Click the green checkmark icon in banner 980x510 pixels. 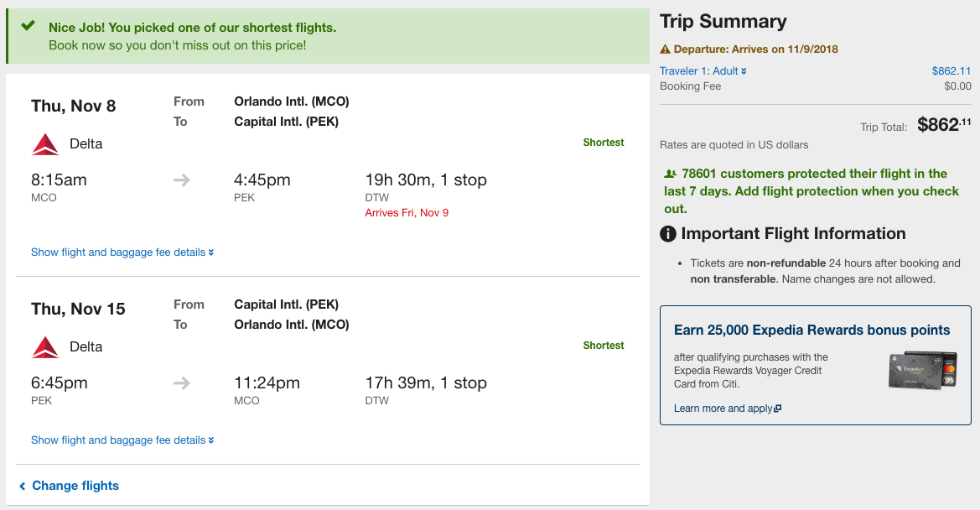pyautogui.click(x=28, y=26)
